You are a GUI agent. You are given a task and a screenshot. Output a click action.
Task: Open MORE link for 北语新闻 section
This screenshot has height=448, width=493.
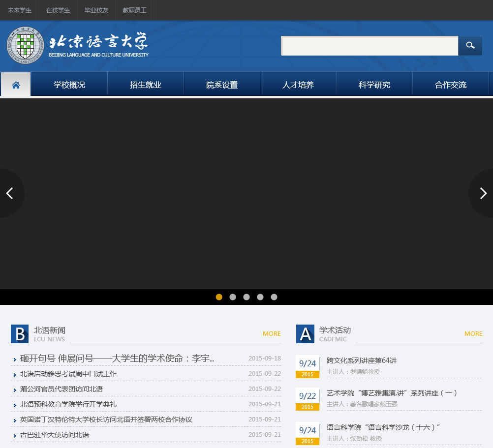[272, 333]
